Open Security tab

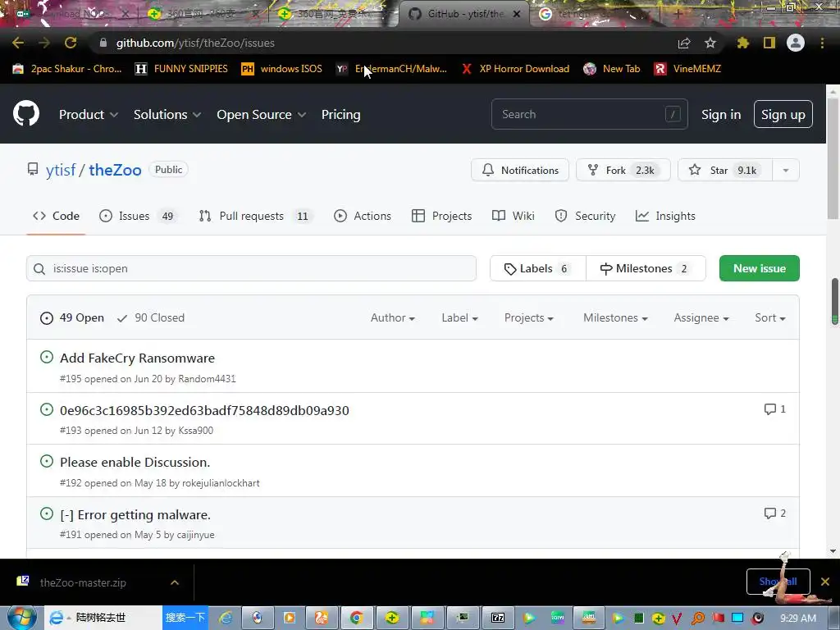click(585, 216)
